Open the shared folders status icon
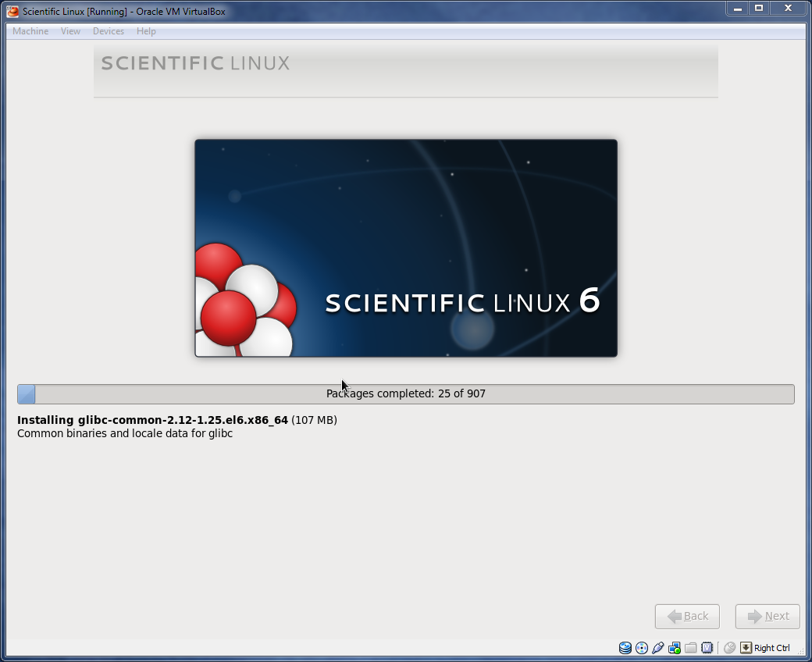The image size is (812, 662). [691, 647]
